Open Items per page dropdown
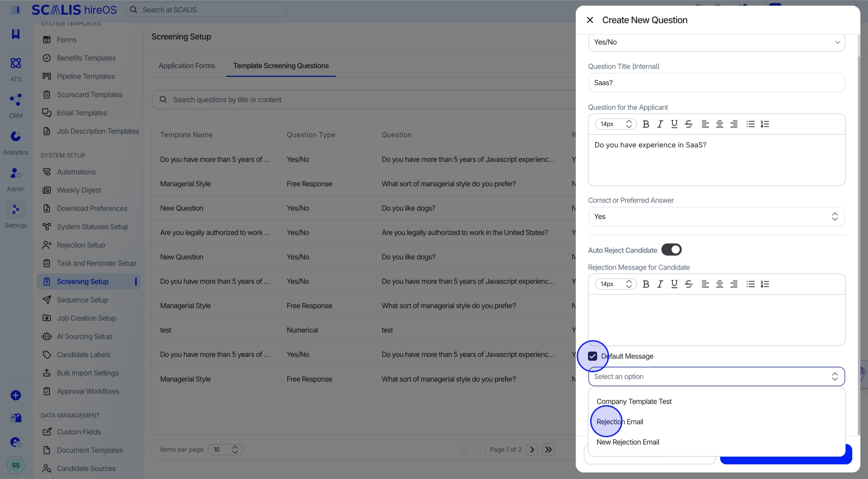The image size is (868, 479). pos(225,450)
